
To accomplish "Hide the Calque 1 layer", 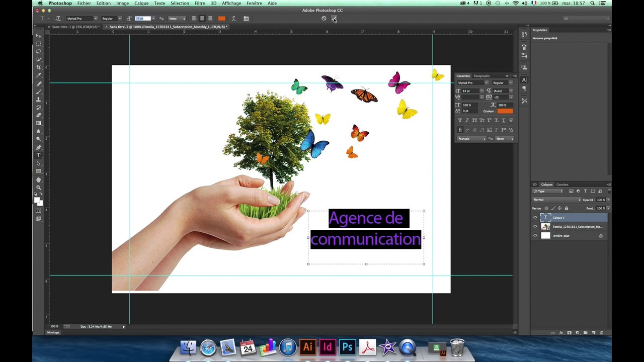I will 535,218.
